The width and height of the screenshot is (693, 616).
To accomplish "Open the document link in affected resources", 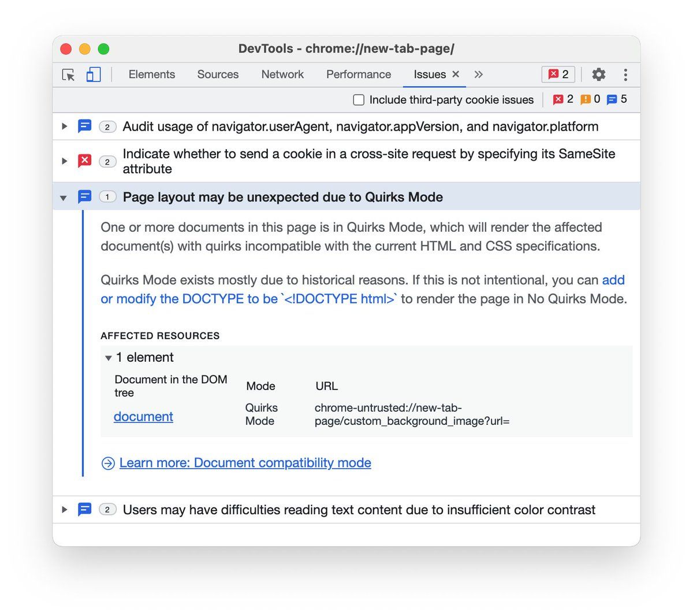I will point(143,417).
